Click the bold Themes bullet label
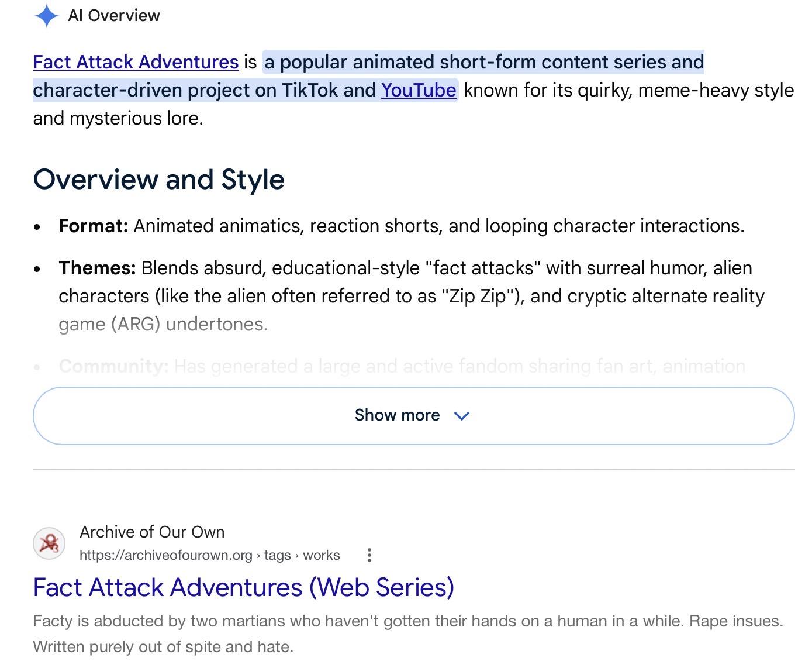The width and height of the screenshot is (812, 668). click(97, 268)
